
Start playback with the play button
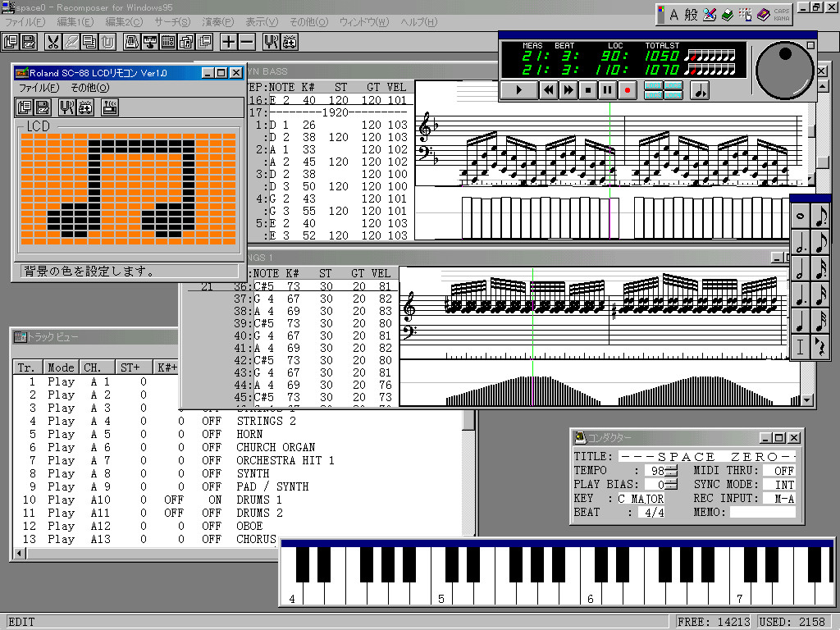pyautogui.click(x=518, y=90)
